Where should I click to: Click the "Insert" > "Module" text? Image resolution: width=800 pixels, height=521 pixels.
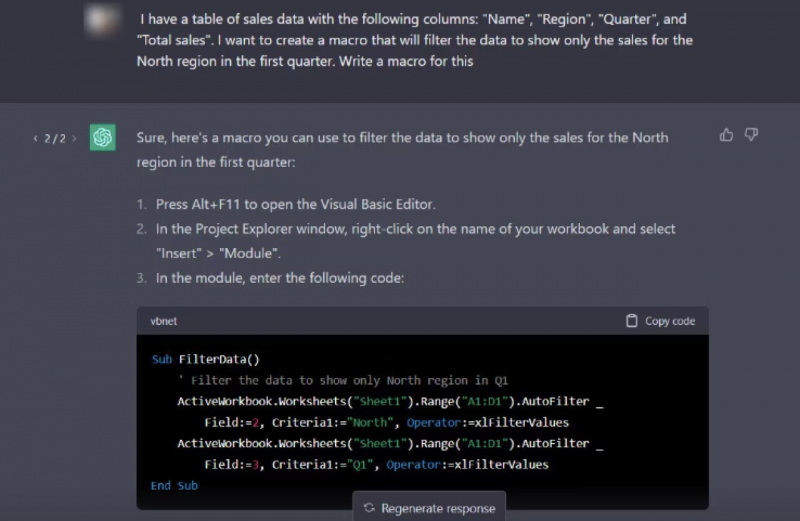click(x=218, y=253)
